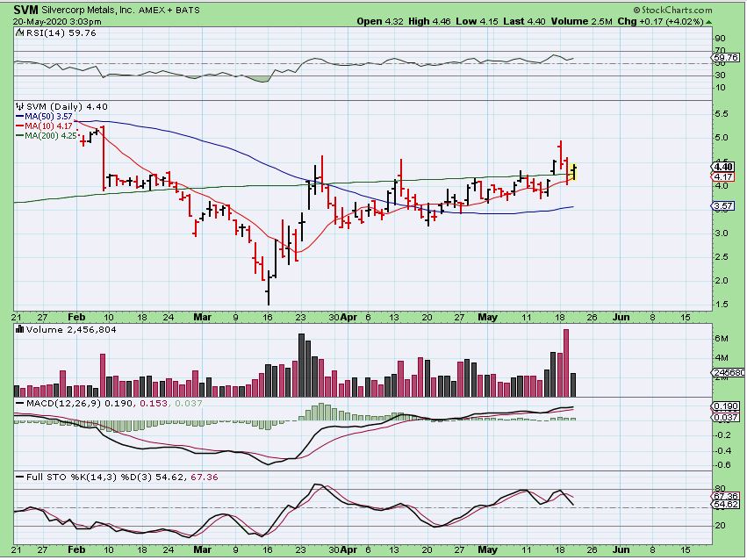Click the 0.153 signal value in MACD legend
The height and width of the screenshot is (560, 747).
point(154,404)
